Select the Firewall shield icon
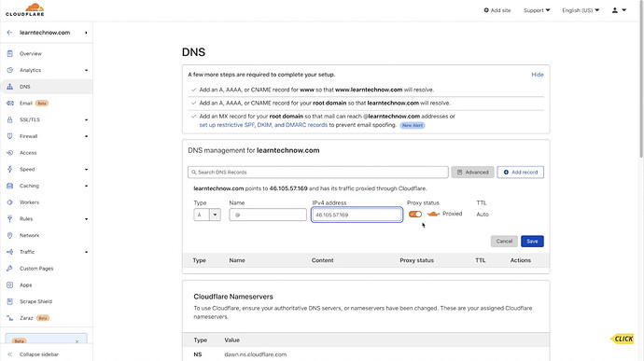Screen dimensions: 644x361 [x=10, y=136]
